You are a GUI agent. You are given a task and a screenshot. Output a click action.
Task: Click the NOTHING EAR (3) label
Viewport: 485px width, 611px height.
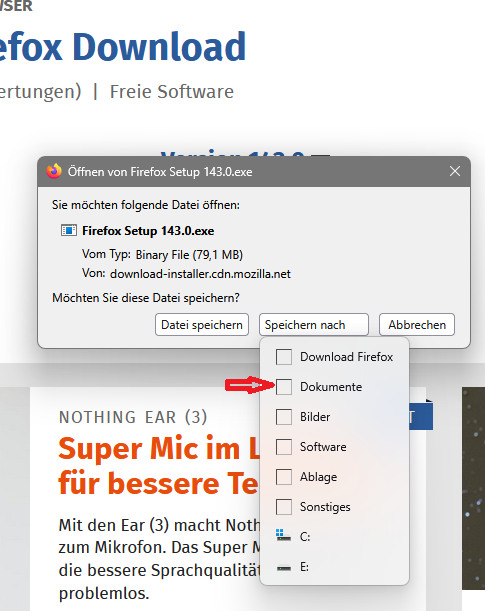133,417
